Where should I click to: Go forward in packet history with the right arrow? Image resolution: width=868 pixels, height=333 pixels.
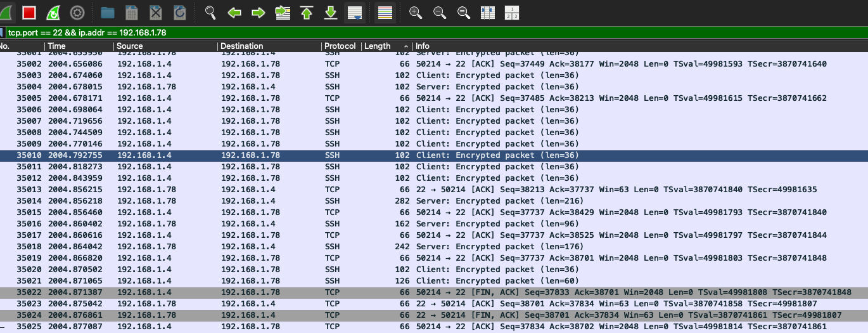pyautogui.click(x=258, y=12)
